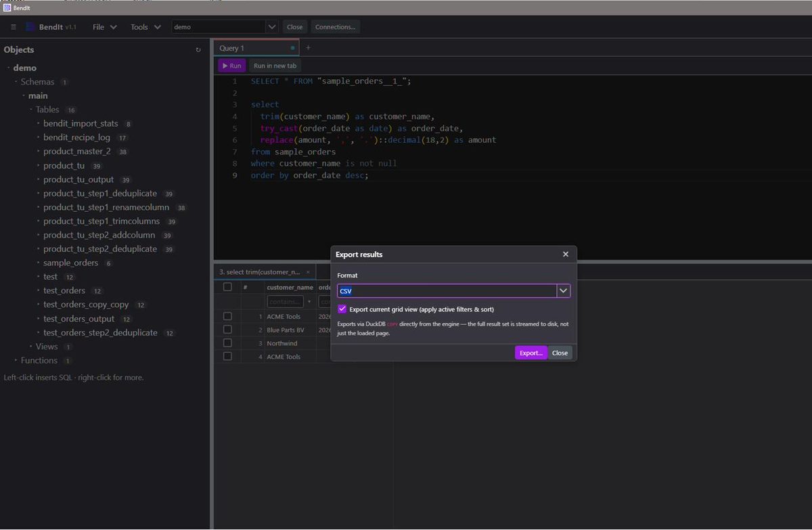Click 'order by order_date desc;' line in editor

click(x=309, y=175)
